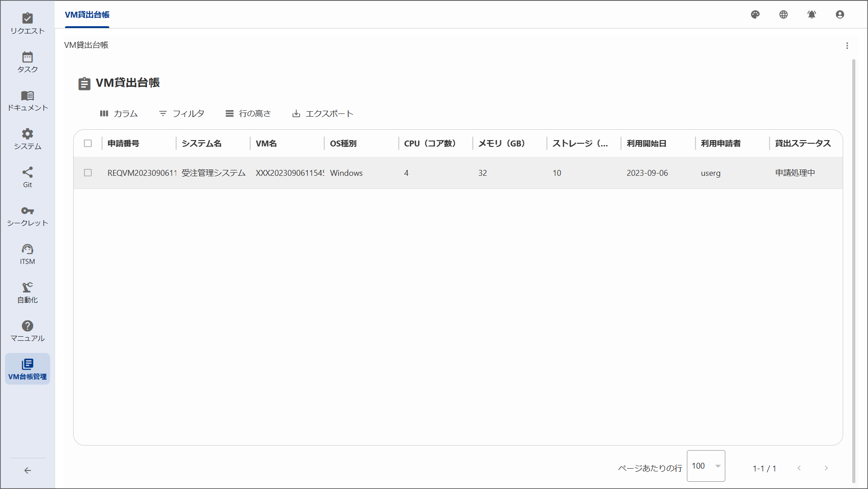The height and width of the screenshot is (489, 868).
Task: Open the three-dot overflow menu near VM貸出台帳
Action: coord(847,46)
